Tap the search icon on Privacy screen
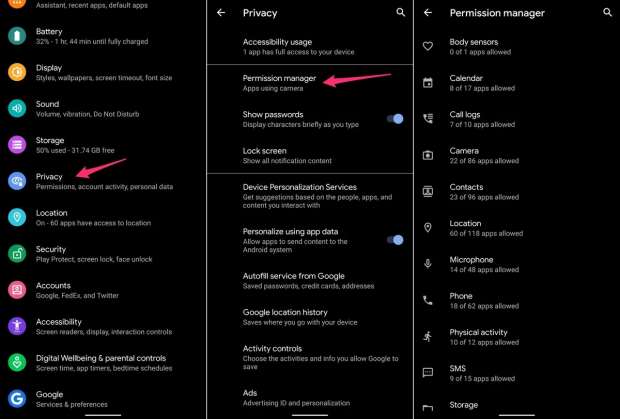 click(x=400, y=13)
